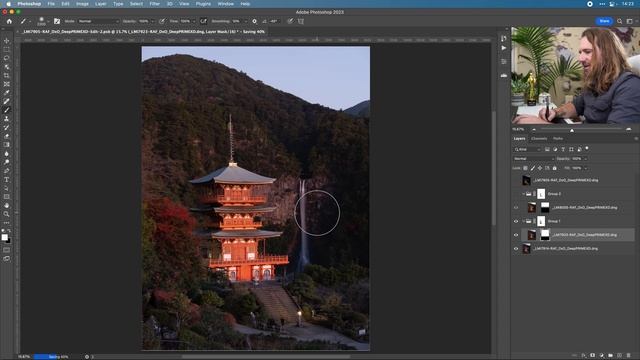This screenshot has height=360, width=640.
Task: Toggle Lock all padlock icon
Action: coord(554,168)
